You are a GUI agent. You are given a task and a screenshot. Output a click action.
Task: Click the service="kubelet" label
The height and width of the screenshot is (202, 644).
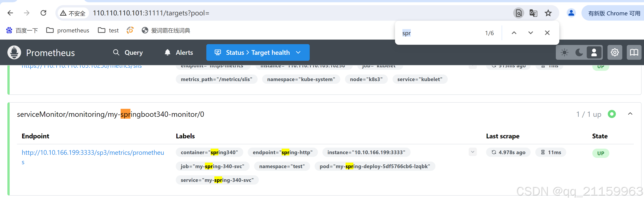420,79
